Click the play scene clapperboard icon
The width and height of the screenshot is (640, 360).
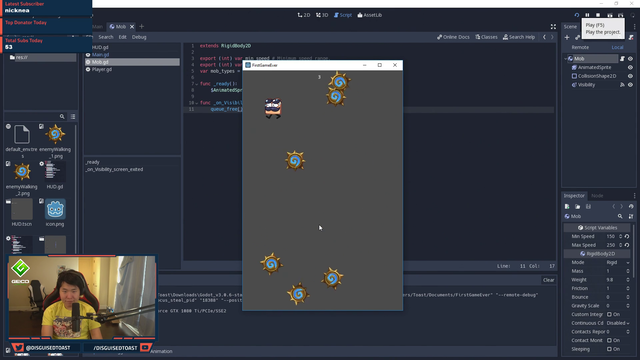[609, 15]
